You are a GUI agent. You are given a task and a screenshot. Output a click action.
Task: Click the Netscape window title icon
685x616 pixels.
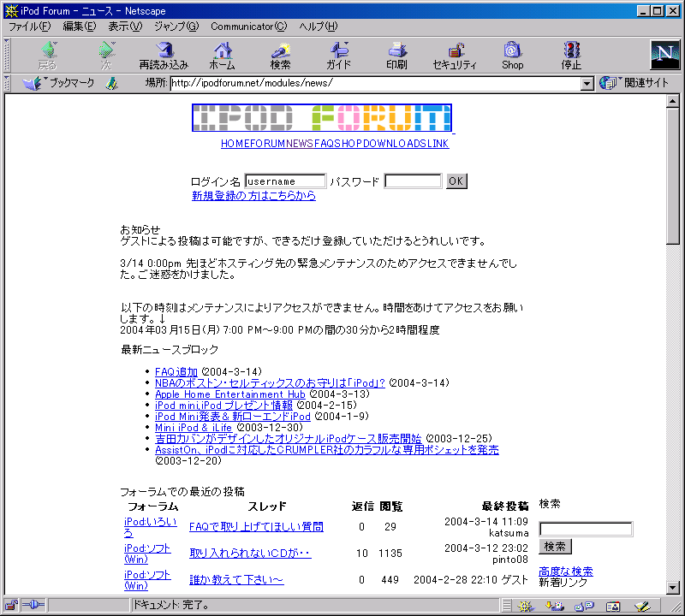[x=11, y=11]
